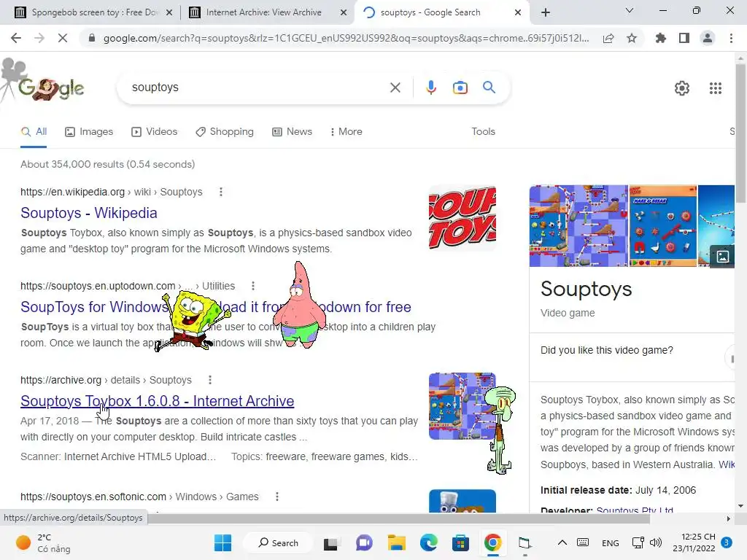Switch to Internet Archive View Archive tab
Viewport: 747px width, 560px height.
[x=261, y=12]
